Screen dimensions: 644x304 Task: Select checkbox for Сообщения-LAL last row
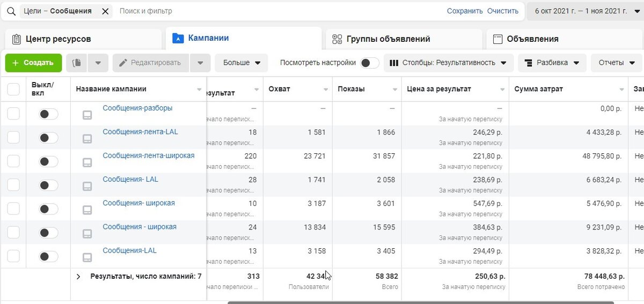[13, 256]
